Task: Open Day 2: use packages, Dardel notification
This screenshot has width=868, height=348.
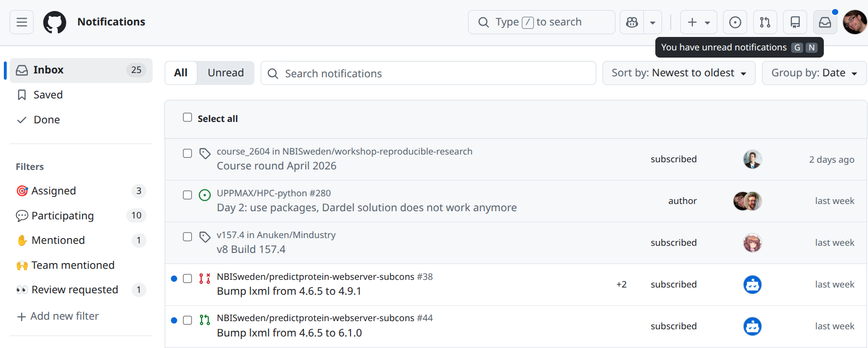Action: (367, 208)
